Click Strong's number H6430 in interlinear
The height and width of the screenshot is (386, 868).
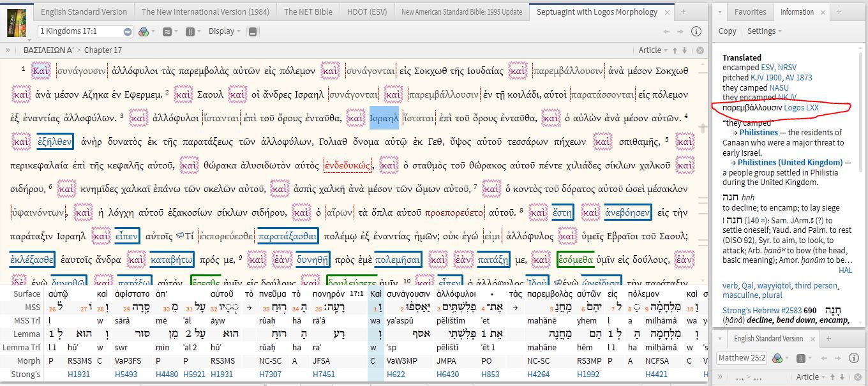[x=448, y=375]
